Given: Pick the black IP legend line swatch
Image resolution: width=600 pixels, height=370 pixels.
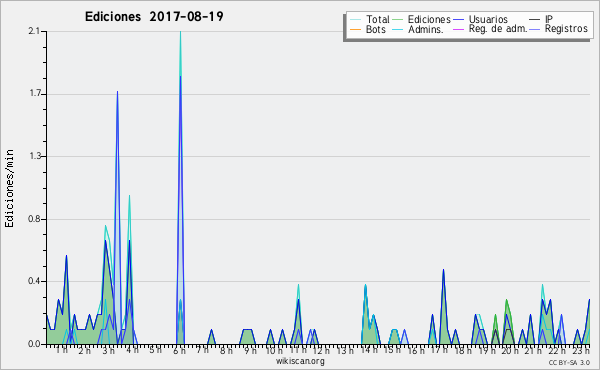Looking at the screenshot, I should tap(535, 20).
